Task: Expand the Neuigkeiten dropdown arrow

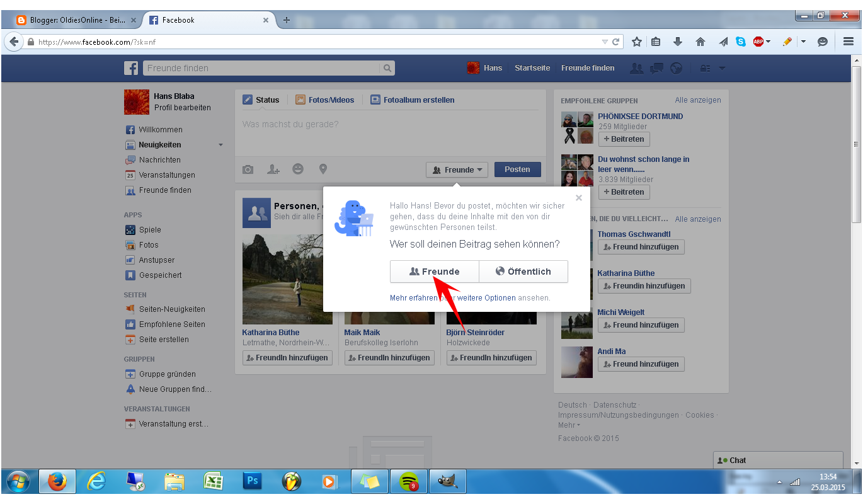Action: click(x=220, y=144)
